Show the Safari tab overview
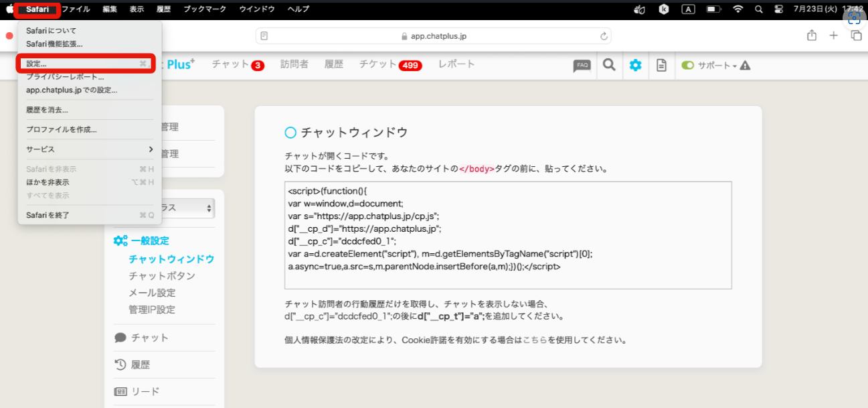Image resolution: width=868 pixels, height=408 pixels. tap(856, 36)
